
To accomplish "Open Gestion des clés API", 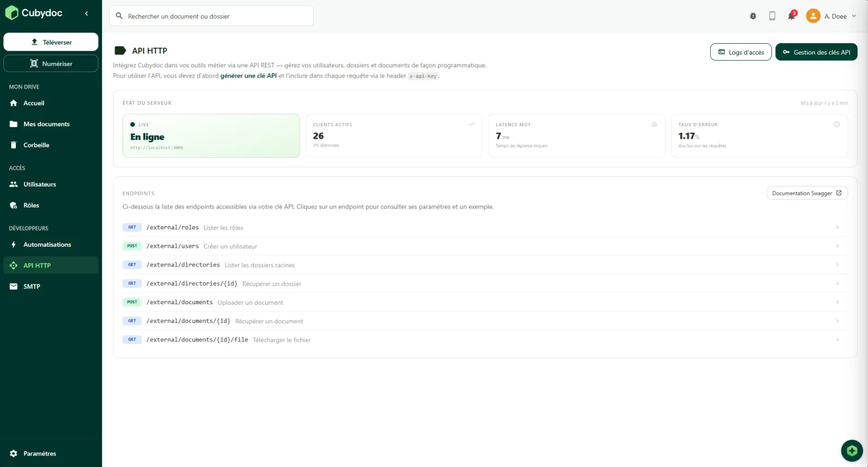I will tap(816, 52).
